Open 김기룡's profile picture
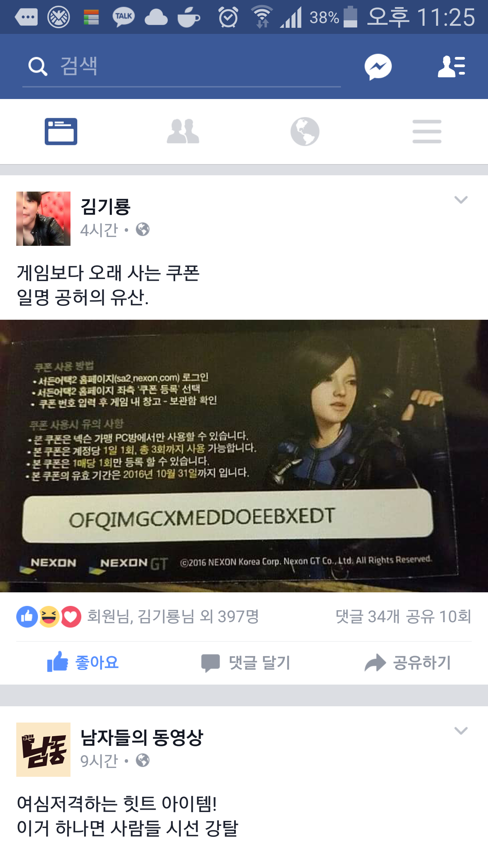Viewport: 488px width, 868px height. (x=43, y=219)
